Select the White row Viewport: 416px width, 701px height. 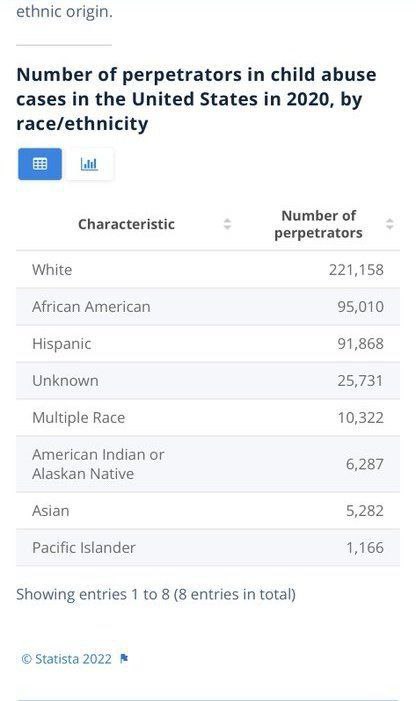point(208,270)
